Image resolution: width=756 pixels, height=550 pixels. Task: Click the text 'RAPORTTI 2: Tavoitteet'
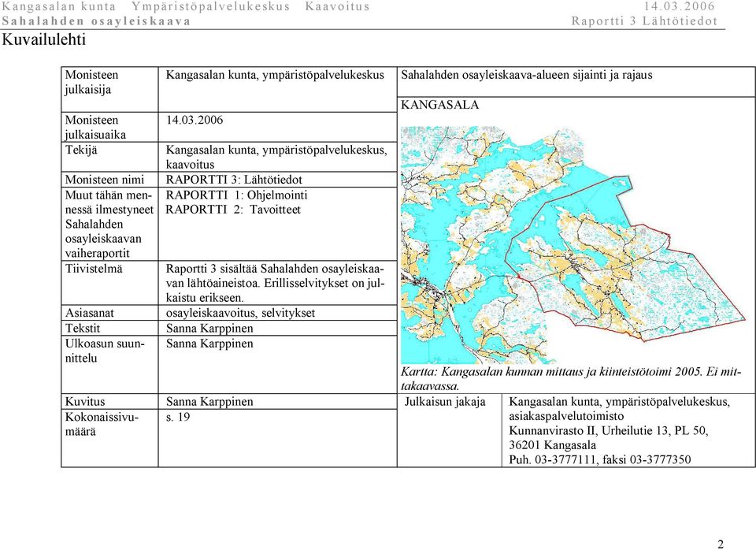[x=233, y=210]
